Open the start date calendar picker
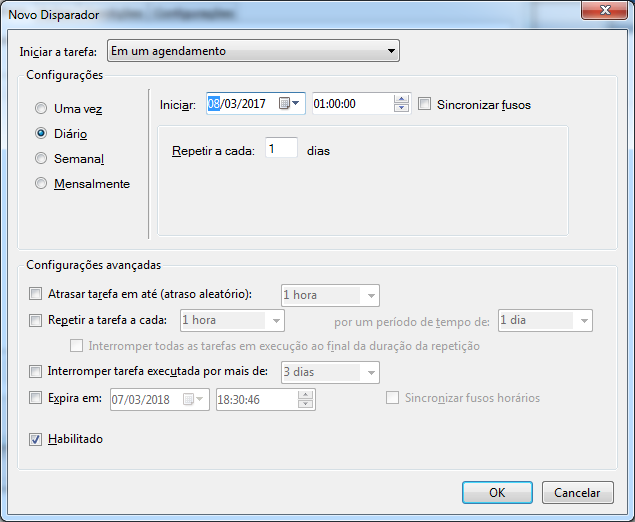Screen dimensions: 635x522 pyautogui.click(x=290, y=104)
